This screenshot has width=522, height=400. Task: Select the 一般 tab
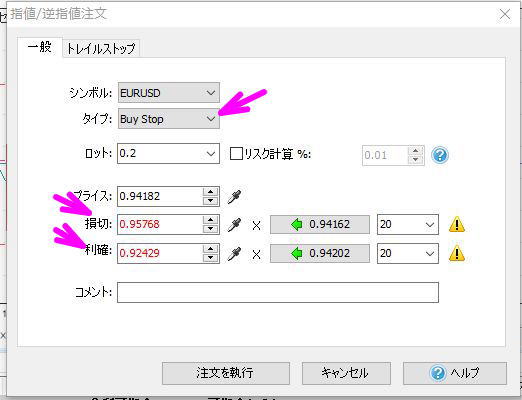(40, 47)
